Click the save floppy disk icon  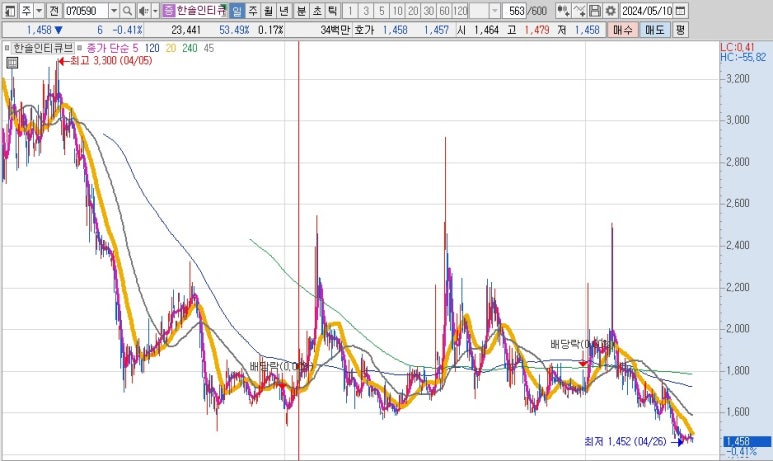coord(595,10)
